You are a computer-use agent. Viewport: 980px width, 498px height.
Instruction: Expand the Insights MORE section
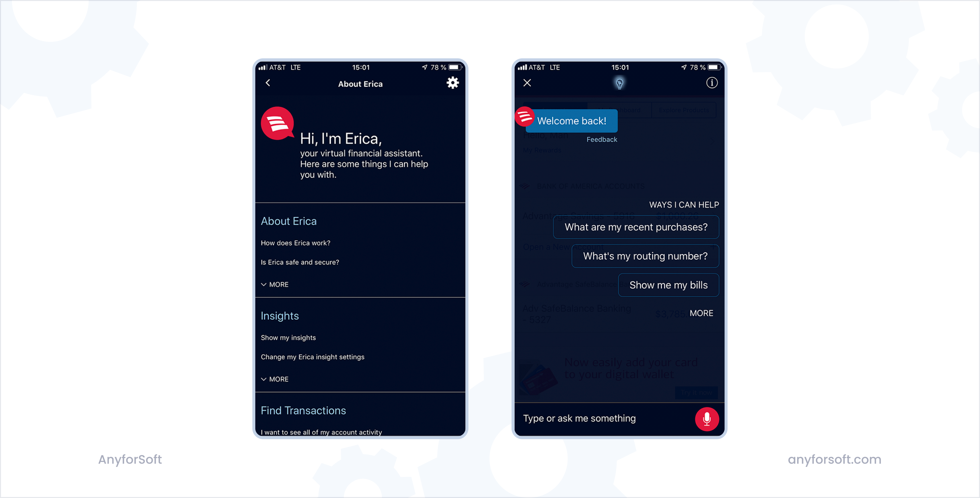(274, 379)
